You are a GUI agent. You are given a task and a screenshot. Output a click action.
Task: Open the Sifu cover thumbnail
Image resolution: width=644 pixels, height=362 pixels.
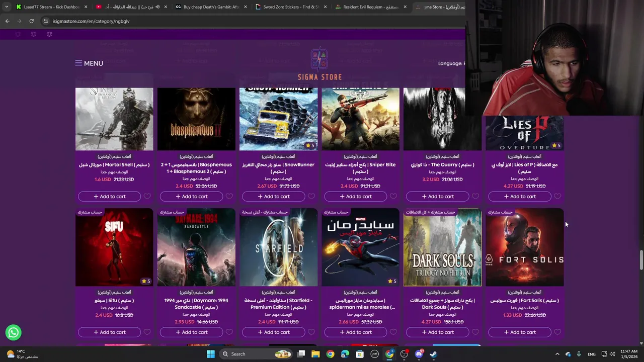pyautogui.click(x=114, y=247)
